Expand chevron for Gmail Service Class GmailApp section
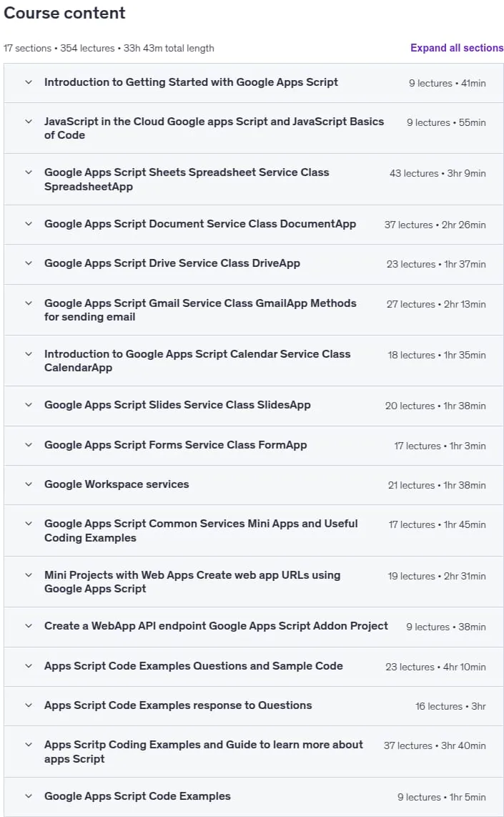 point(29,303)
